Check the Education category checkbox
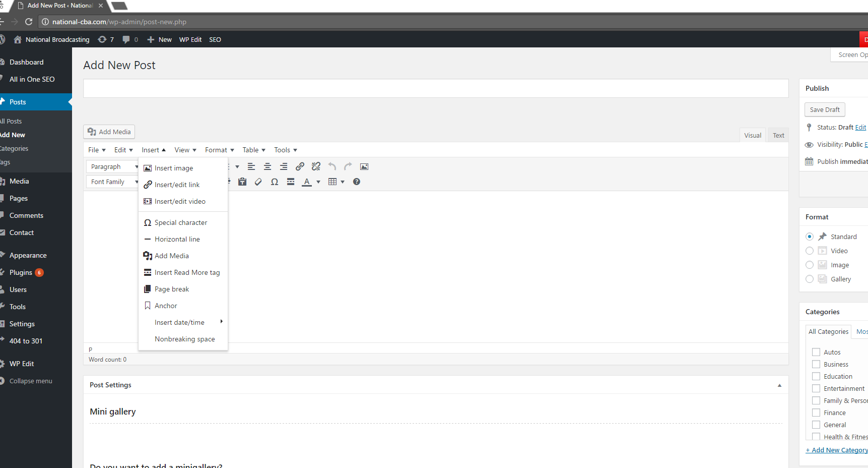868x468 pixels. pyautogui.click(x=816, y=376)
